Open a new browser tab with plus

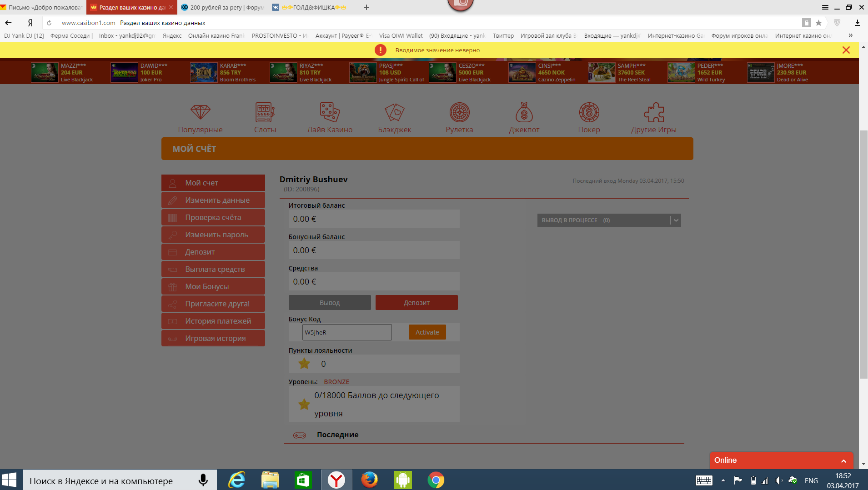coord(366,7)
